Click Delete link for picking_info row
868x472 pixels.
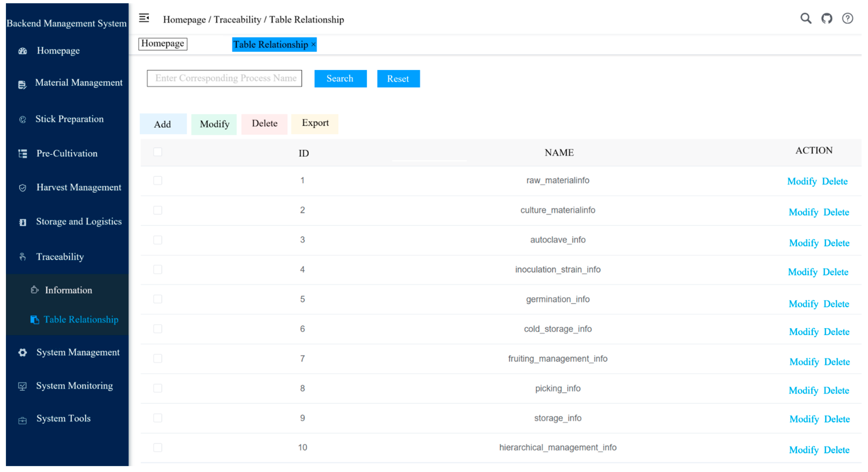tap(836, 391)
